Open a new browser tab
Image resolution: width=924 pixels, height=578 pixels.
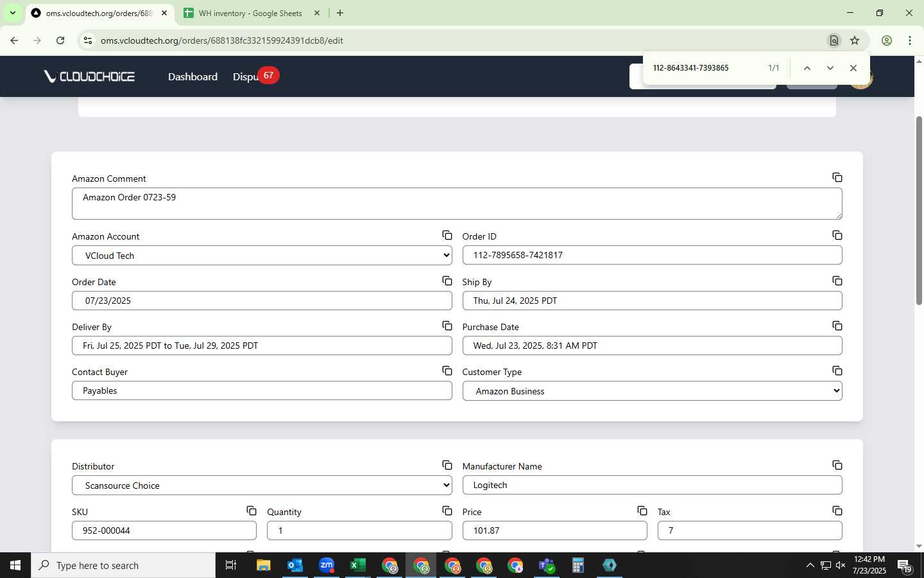tap(340, 13)
